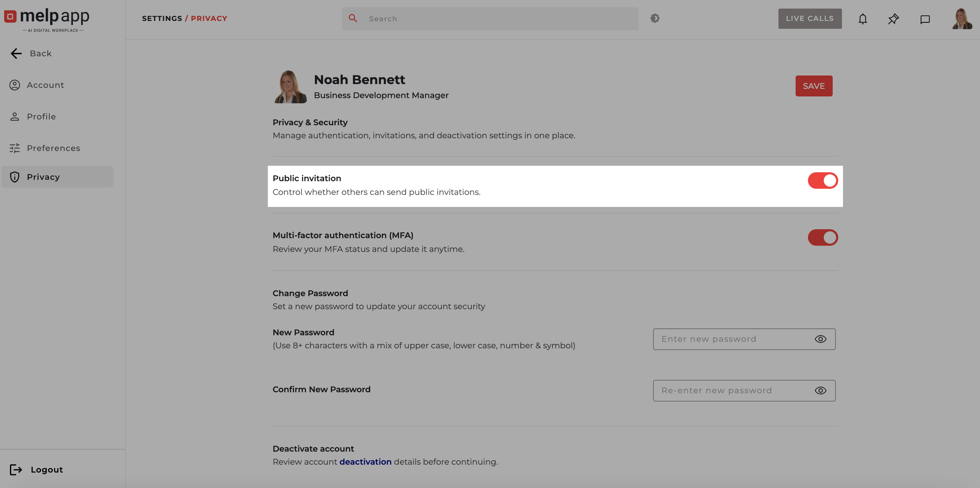980x488 pixels.
Task: Show the confirm password with the eye icon
Action: click(x=820, y=391)
